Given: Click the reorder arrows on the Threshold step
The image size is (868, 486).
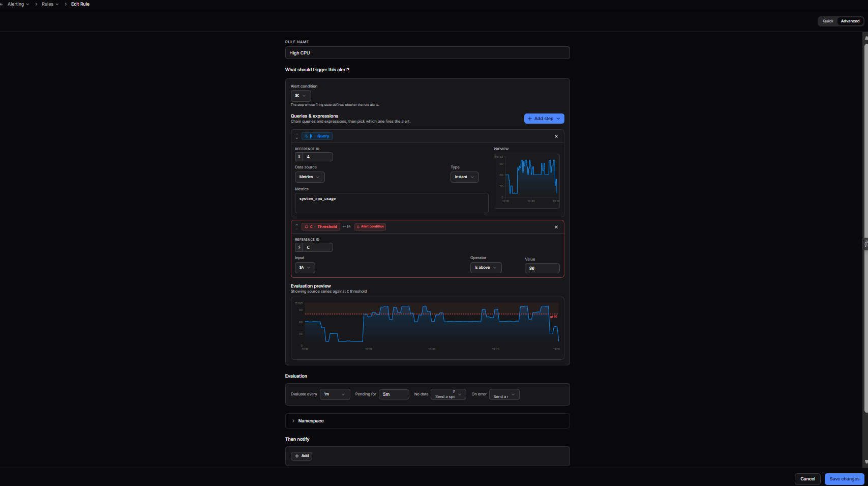Looking at the screenshot, I should 297,227.
